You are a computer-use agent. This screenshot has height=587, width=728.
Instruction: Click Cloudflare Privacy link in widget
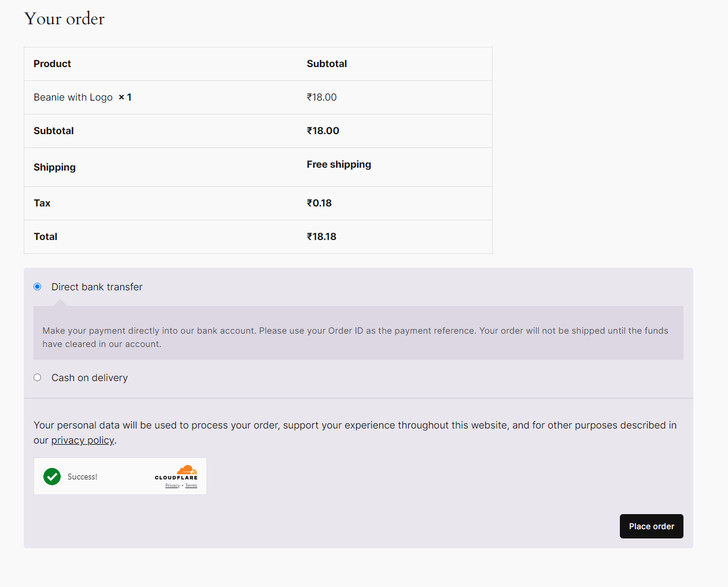[172, 486]
